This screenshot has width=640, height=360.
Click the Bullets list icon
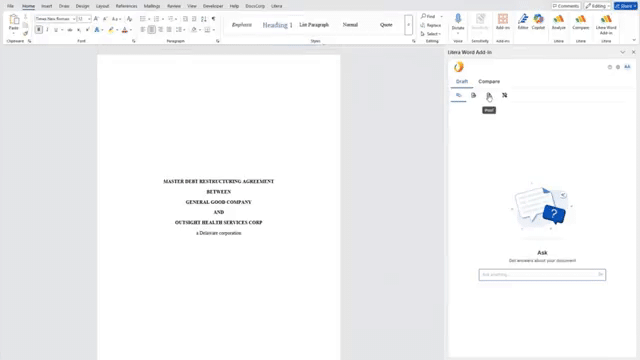point(142,19)
